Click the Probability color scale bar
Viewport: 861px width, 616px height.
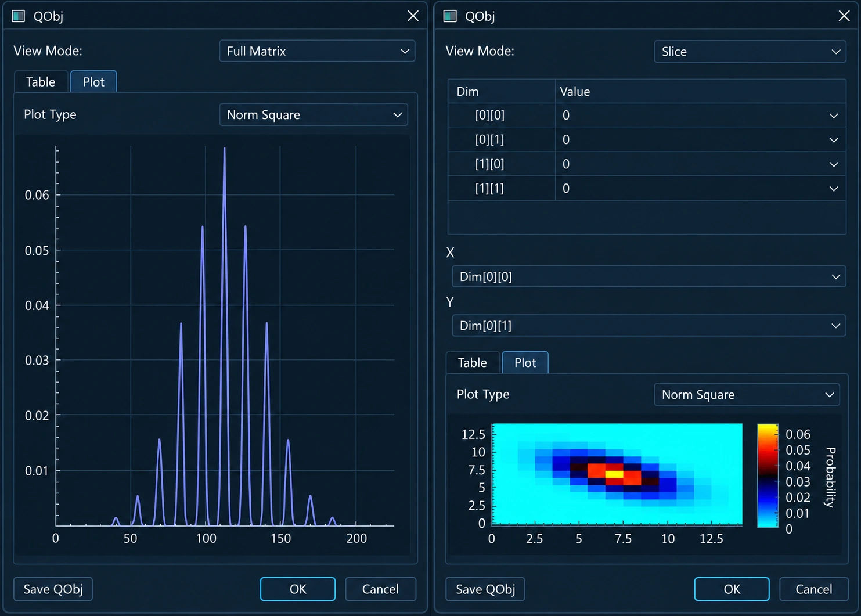[768, 475]
